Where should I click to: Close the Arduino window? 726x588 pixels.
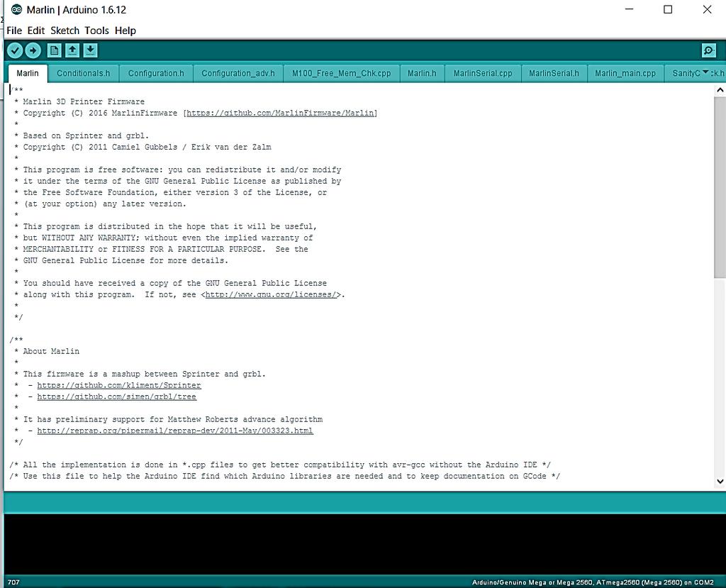point(707,9)
